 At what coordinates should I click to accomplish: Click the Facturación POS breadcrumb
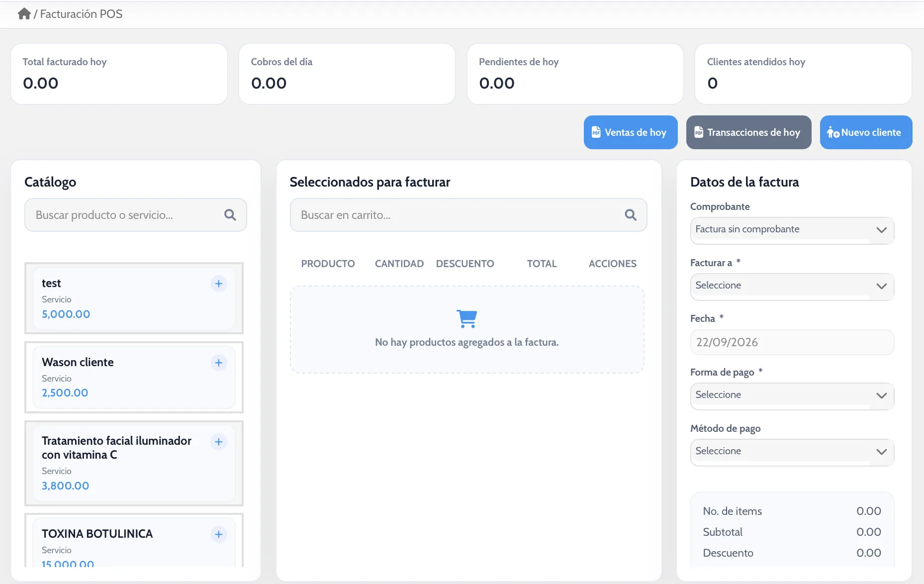coord(81,14)
